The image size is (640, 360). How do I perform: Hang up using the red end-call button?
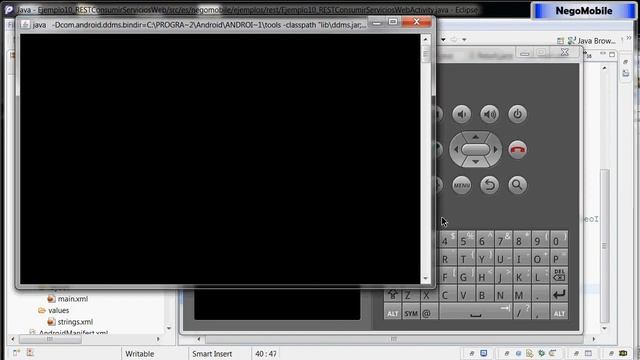(x=517, y=149)
